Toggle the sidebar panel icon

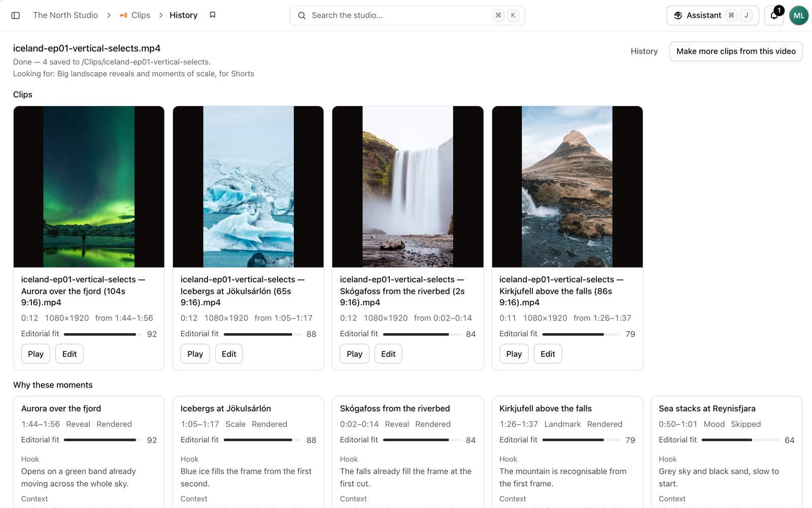(16, 15)
